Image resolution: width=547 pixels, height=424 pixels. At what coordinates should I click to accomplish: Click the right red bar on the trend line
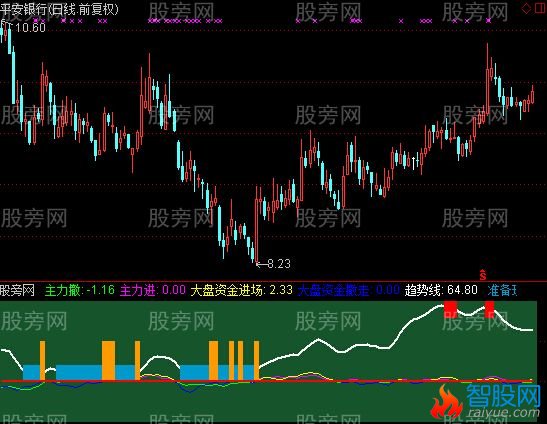(489, 310)
